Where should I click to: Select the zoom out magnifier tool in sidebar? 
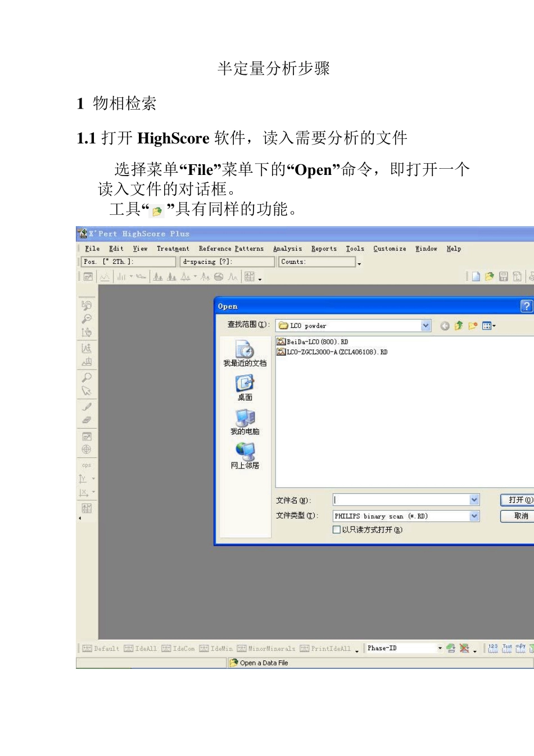point(87,318)
